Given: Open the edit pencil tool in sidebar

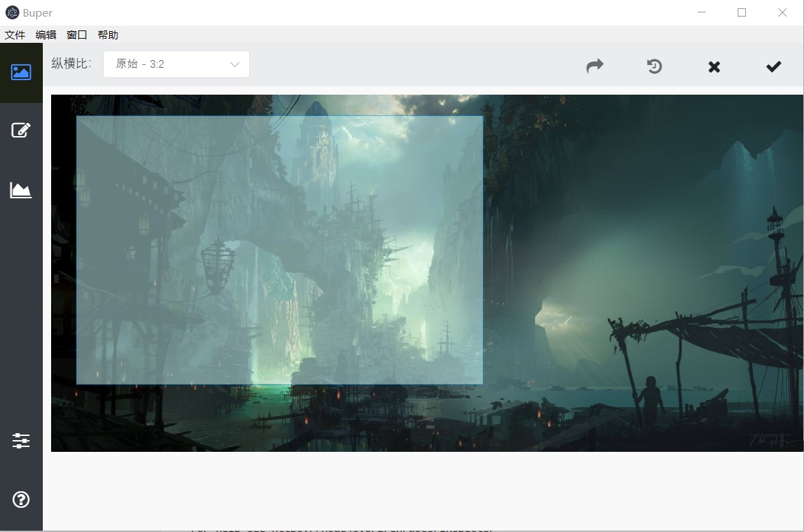Looking at the screenshot, I should click(x=21, y=131).
